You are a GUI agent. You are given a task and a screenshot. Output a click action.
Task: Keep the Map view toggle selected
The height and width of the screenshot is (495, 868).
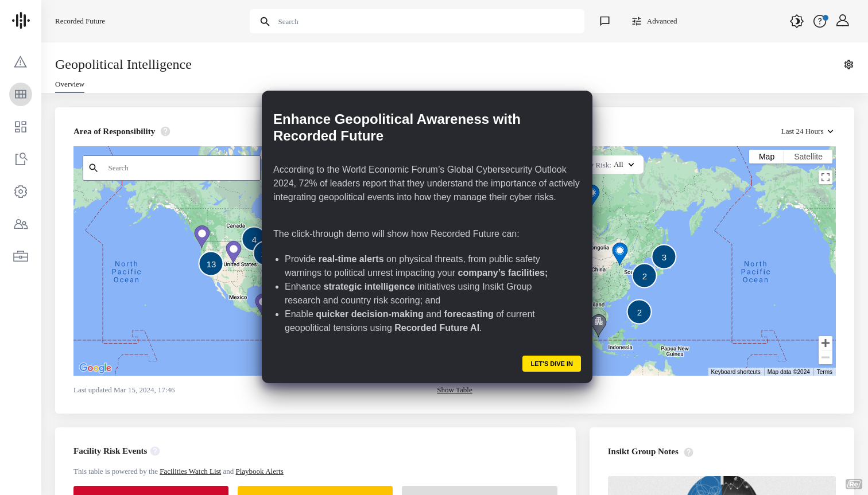pyautogui.click(x=766, y=156)
